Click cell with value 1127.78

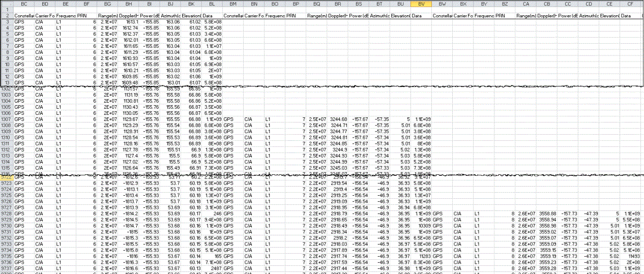pyautogui.click(x=128, y=149)
